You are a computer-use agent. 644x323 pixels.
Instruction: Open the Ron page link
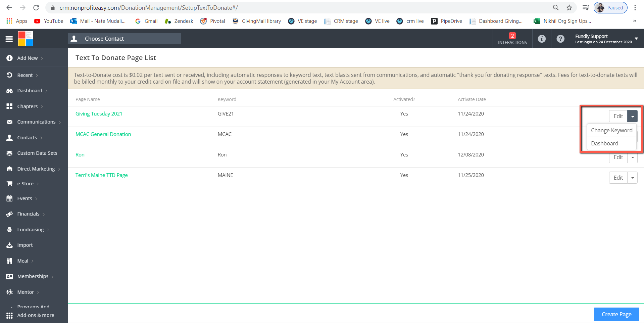(80, 155)
